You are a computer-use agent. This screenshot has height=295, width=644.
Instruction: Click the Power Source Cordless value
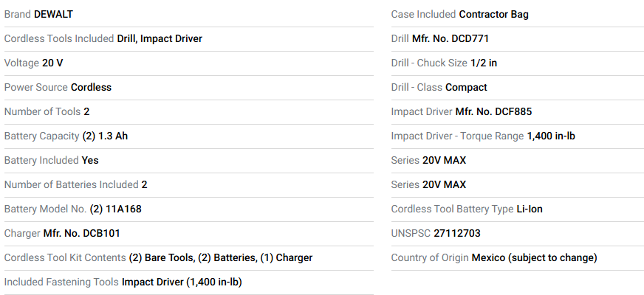coord(91,87)
